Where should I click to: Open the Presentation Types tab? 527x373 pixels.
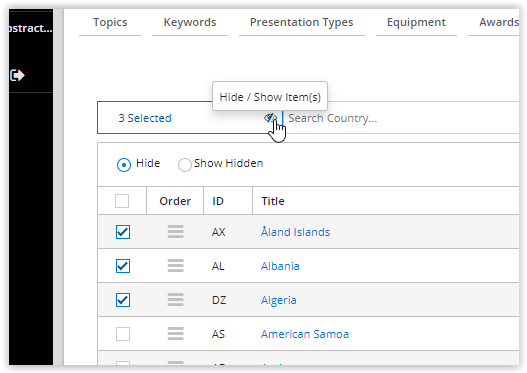point(301,23)
